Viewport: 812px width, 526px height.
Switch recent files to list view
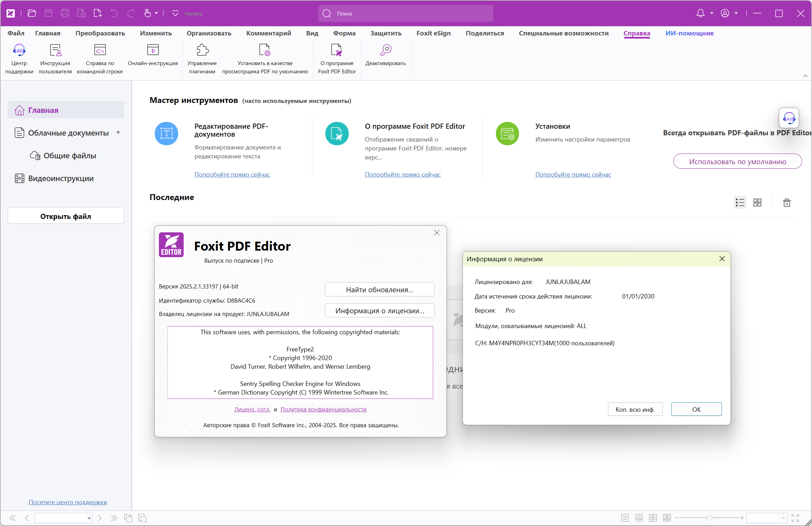click(x=740, y=203)
